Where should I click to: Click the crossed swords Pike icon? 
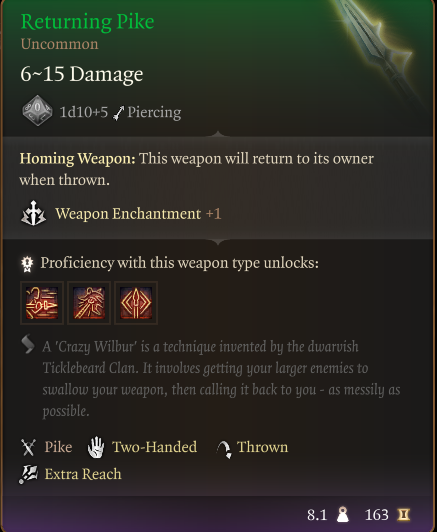tap(28, 448)
